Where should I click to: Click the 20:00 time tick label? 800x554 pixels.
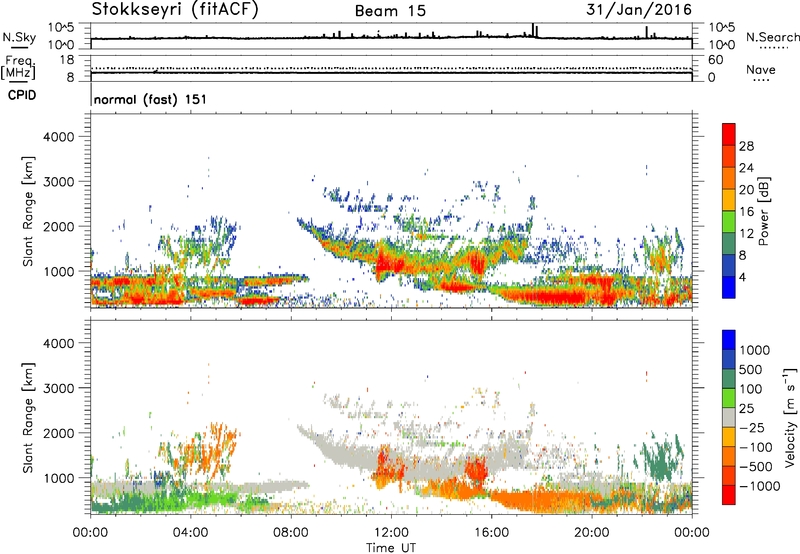pos(591,533)
